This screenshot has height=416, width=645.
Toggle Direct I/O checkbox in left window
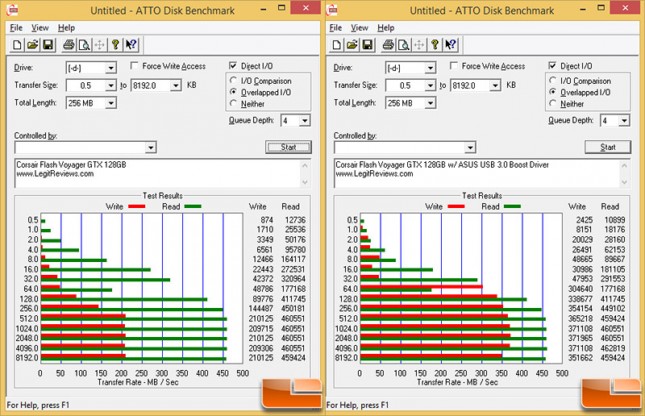click(x=233, y=65)
